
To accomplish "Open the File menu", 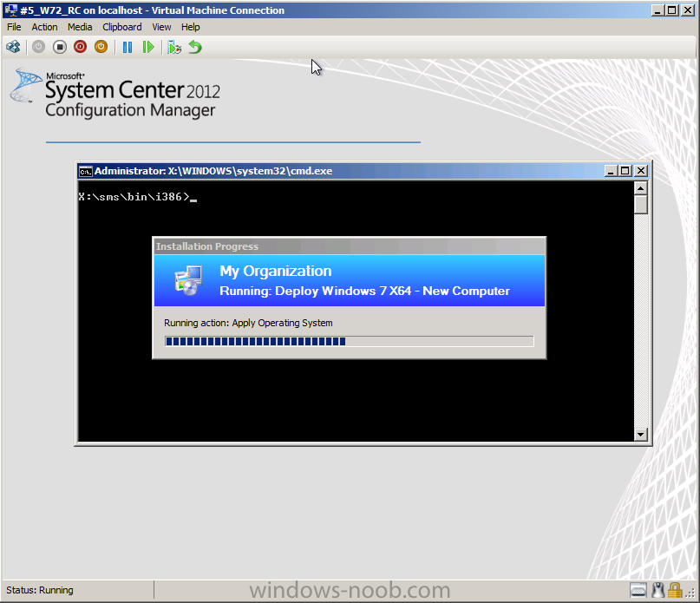I will point(14,27).
